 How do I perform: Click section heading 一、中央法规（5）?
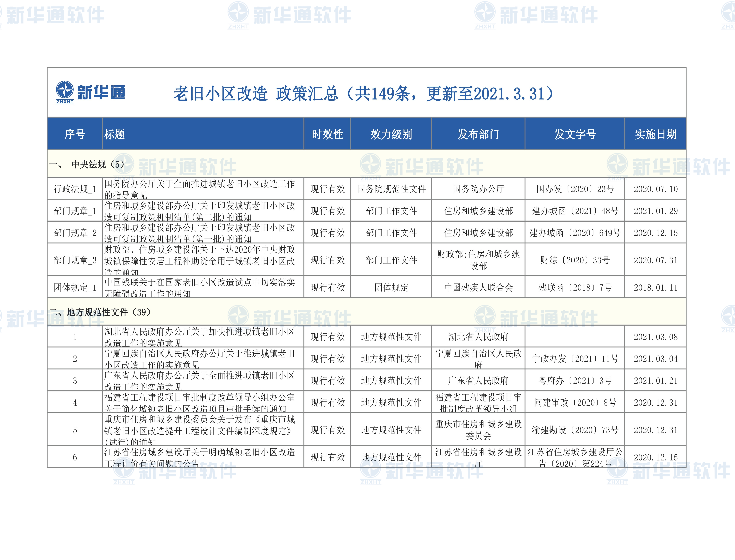coord(87,164)
